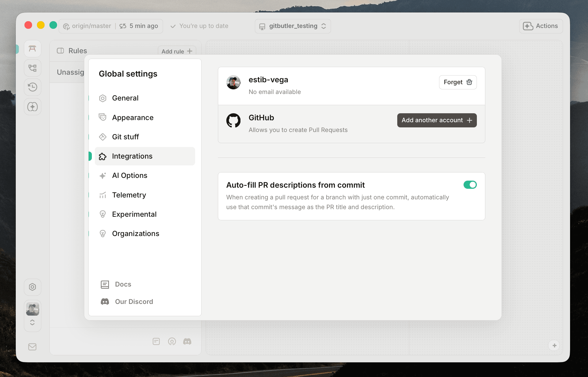Click the Docs link in Global settings
The height and width of the screenshot is (377, 588).
[123, 284]
